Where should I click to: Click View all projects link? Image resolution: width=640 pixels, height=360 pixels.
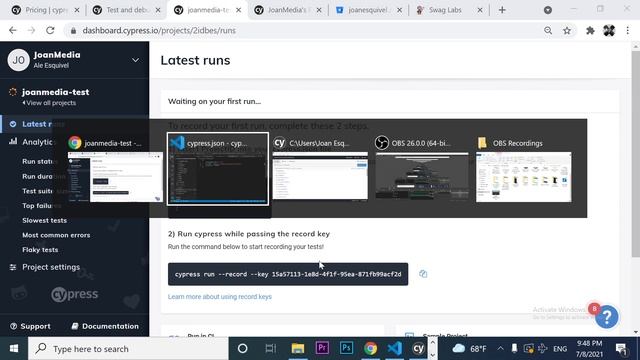click(49, 103)
